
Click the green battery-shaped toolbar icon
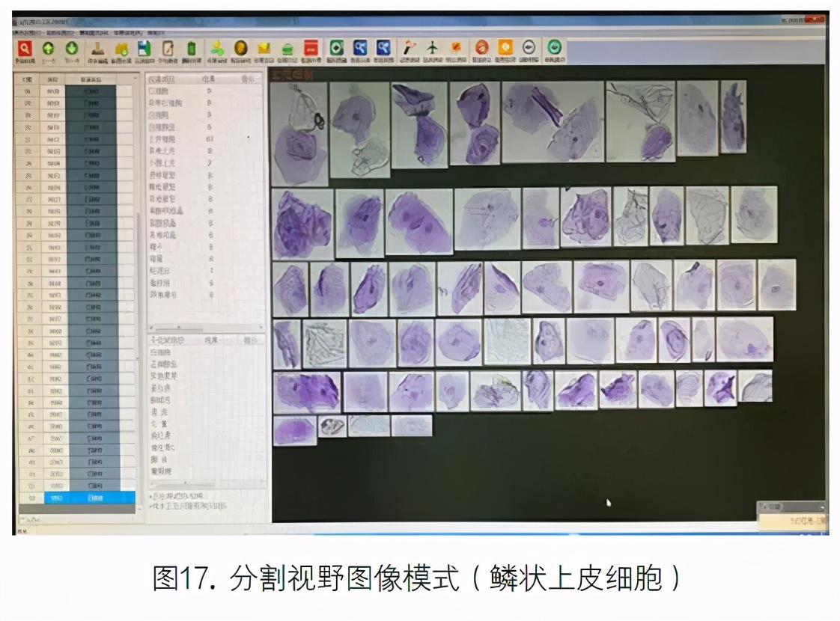tap(190, 48)
